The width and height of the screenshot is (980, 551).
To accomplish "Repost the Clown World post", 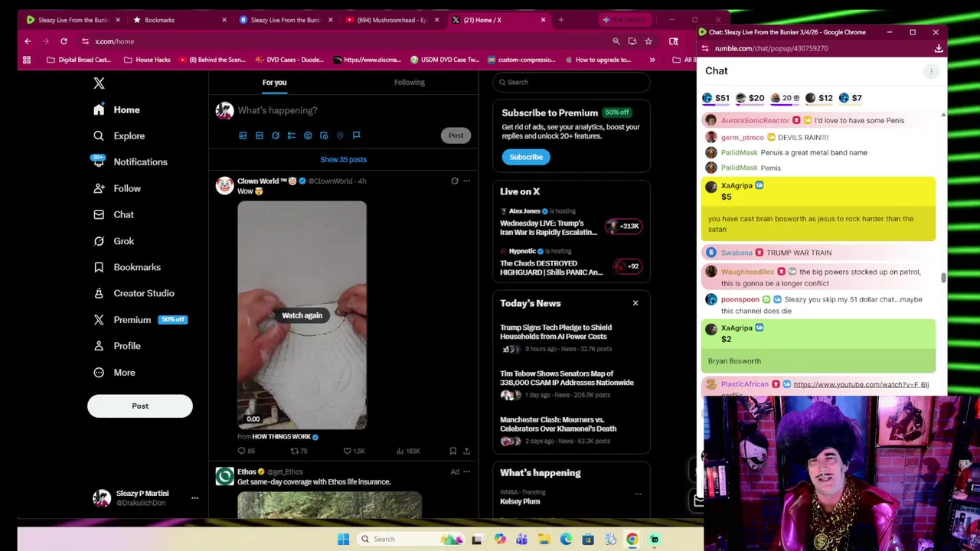I will (299, 451).
